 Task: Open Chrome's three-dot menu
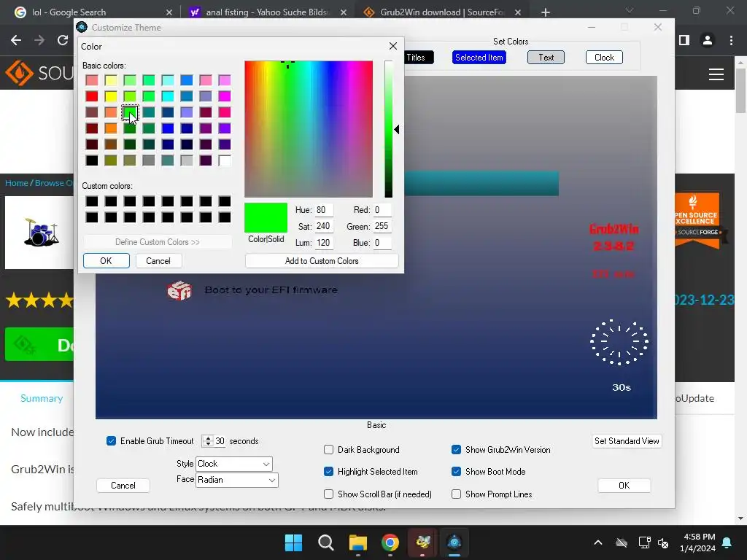[x=731, y=41]
